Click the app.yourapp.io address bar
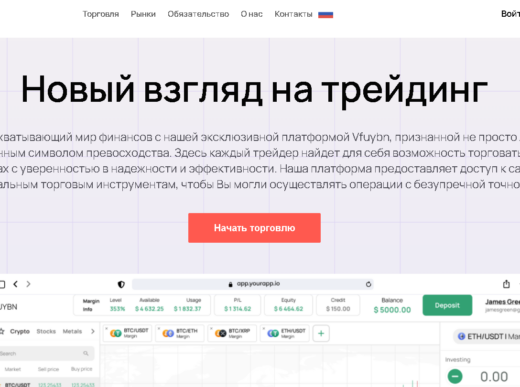Screen dimensions: 520x387 (253, 284)
